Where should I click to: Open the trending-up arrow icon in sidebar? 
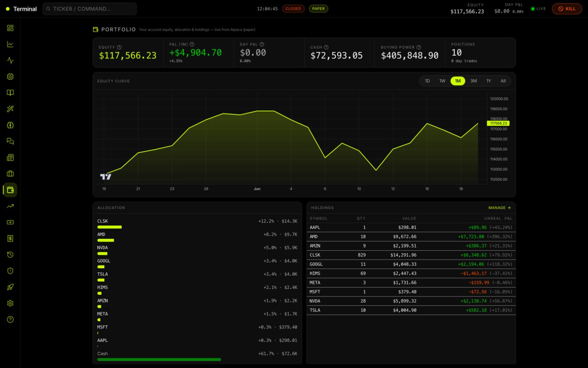10,206
